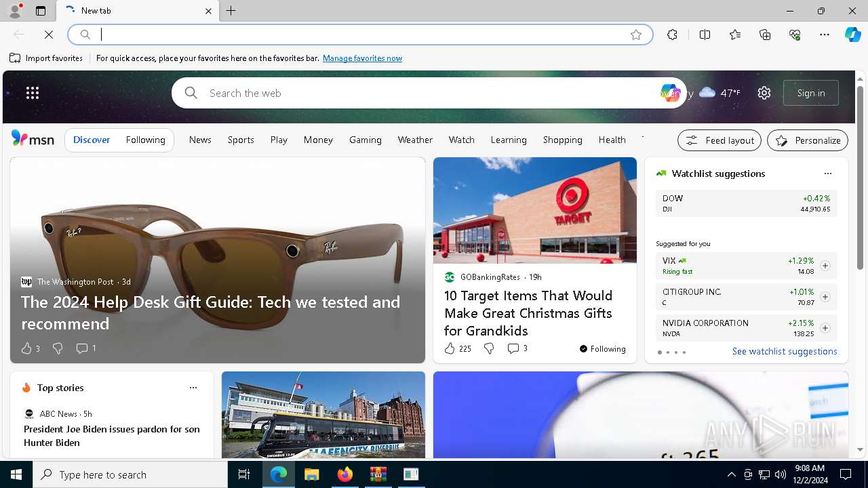This screenshot has height=488, width=868.
Task: Click Import favorites
Action: (46, 58)
